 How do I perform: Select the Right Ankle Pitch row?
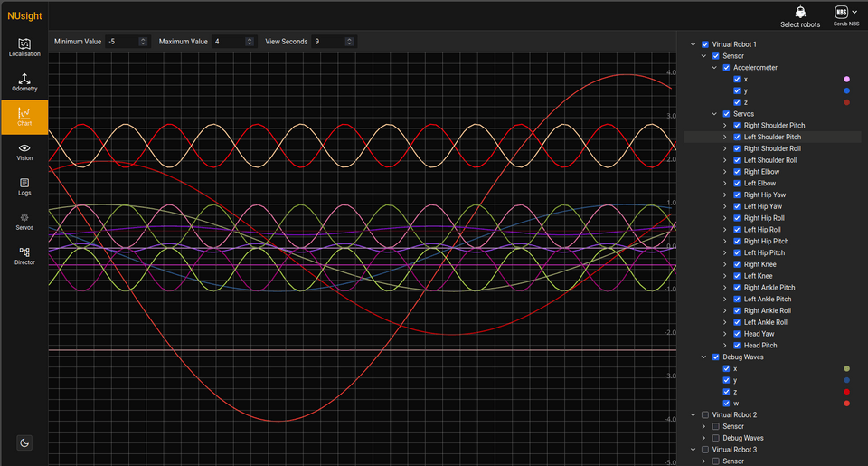pos(773,288)
